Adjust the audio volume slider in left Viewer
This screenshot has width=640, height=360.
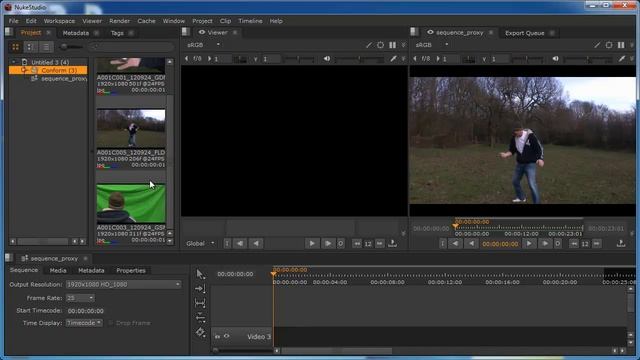pyautogui.click(x=359, y=60)
